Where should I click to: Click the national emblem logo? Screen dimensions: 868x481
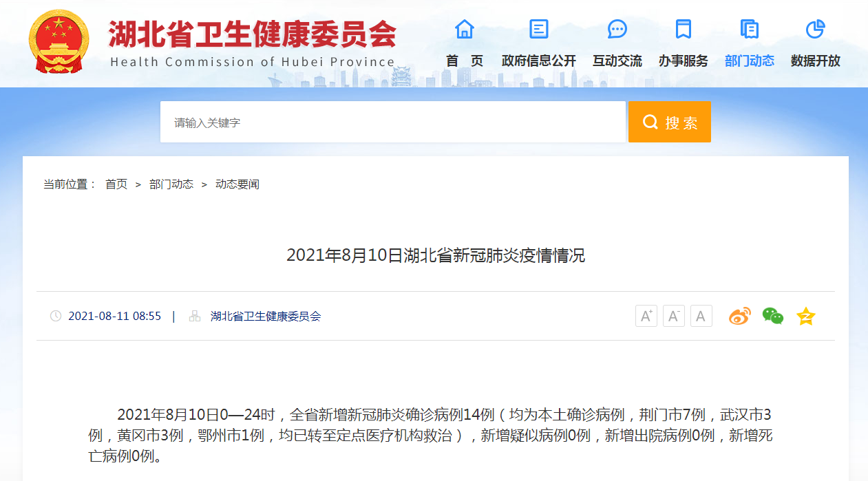pos(59,41)
